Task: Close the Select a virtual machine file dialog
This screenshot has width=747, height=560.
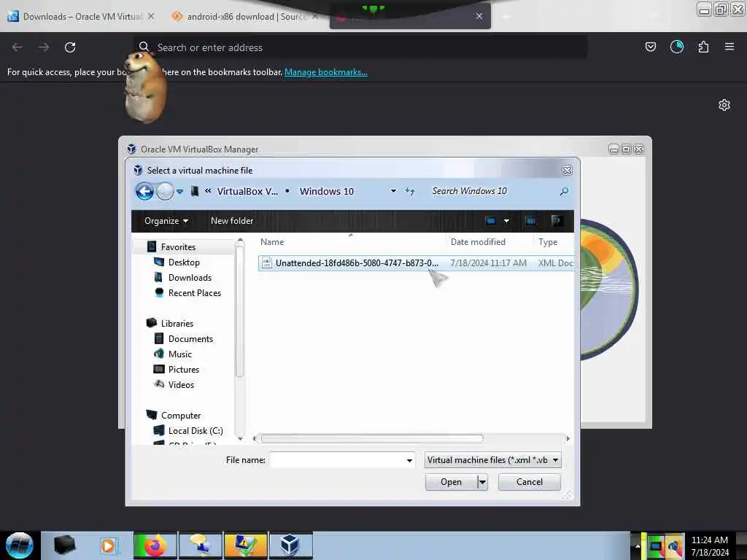Action: click(x=567, y=171)
